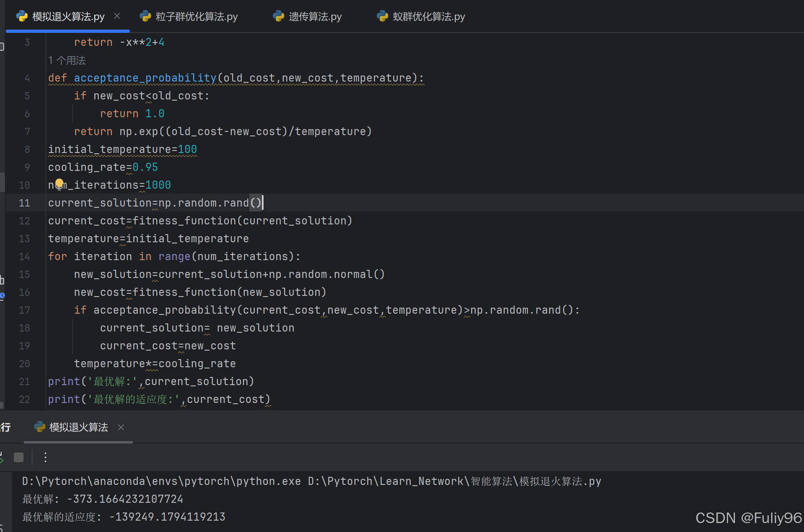Click the 'np.exp' return statement on line 7
Image resolution: width=804 pixels, height=532 pixels.
223,131
